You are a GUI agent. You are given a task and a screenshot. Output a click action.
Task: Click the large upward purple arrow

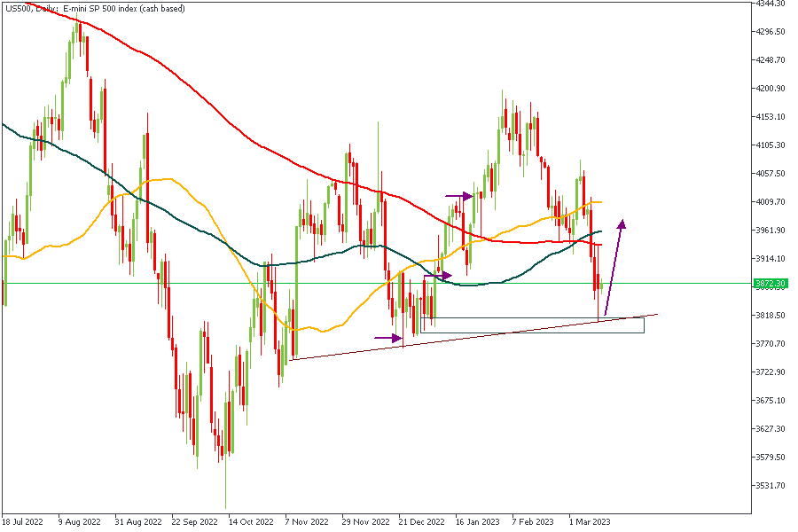[x=614, y=266]
